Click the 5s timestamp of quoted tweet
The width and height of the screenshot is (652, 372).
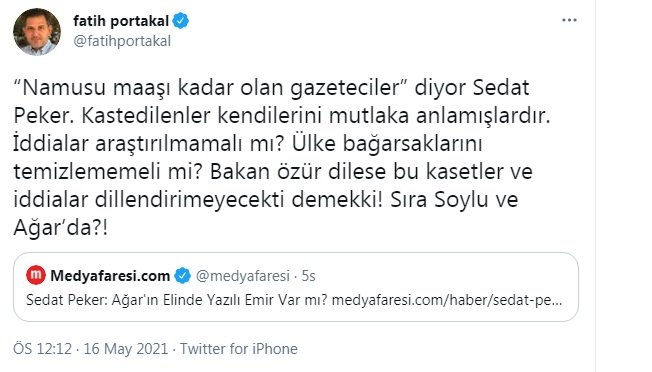pos(309,276)
